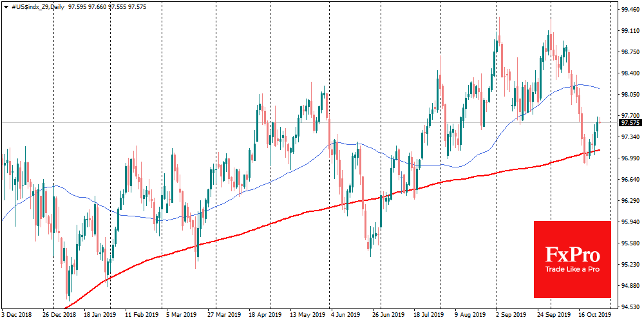Select the 2 Sep 2019 date label
The height and width of the screenshot is (322, 644).
pyautogui.click(x=513, y=316)
